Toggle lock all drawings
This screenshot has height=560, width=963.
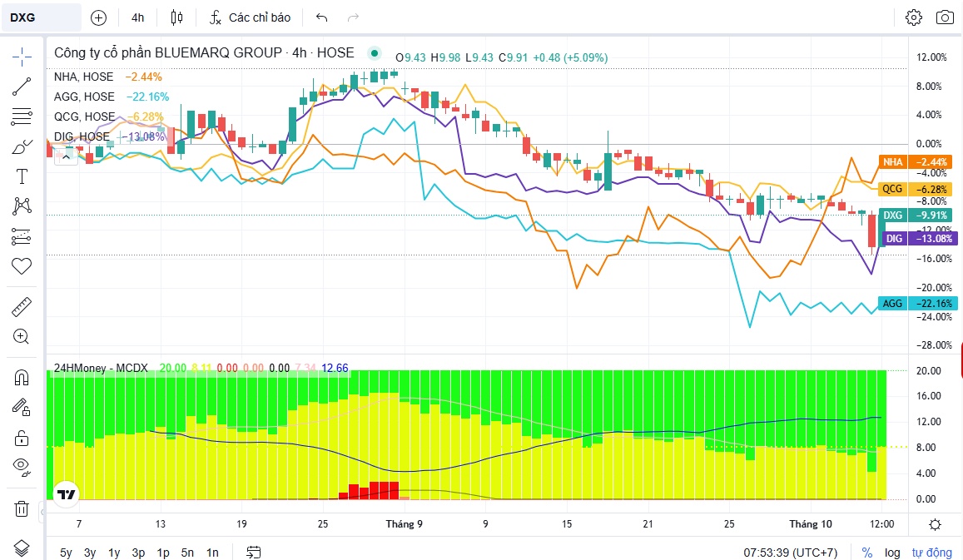click(x=22, y=437)
